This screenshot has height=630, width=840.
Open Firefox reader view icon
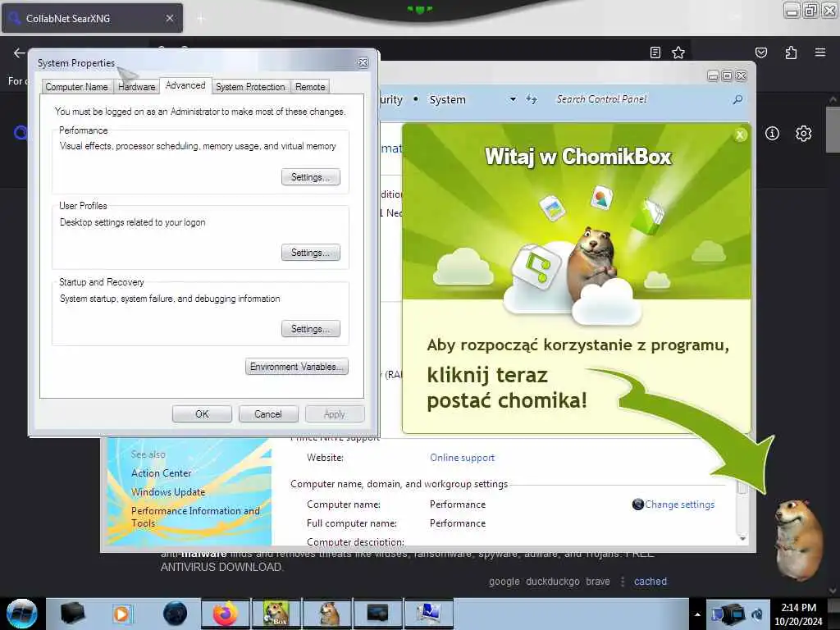coord(655,52)
